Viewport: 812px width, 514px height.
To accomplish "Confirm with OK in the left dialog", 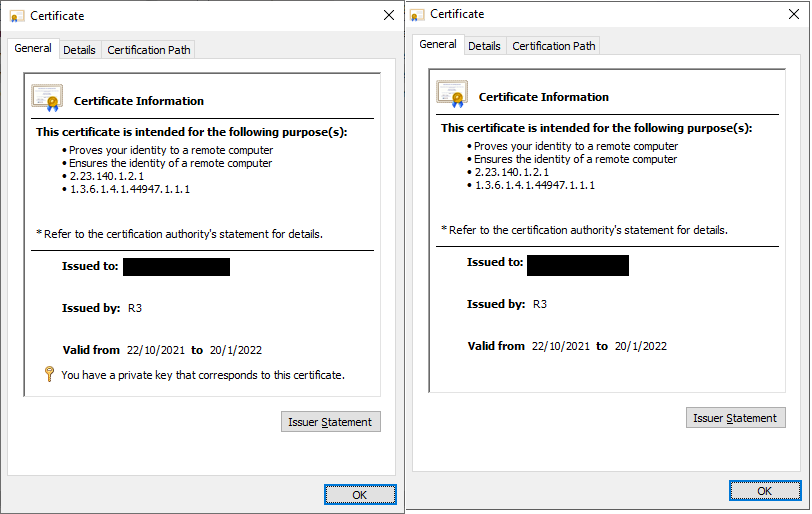I will click(360, 494).
